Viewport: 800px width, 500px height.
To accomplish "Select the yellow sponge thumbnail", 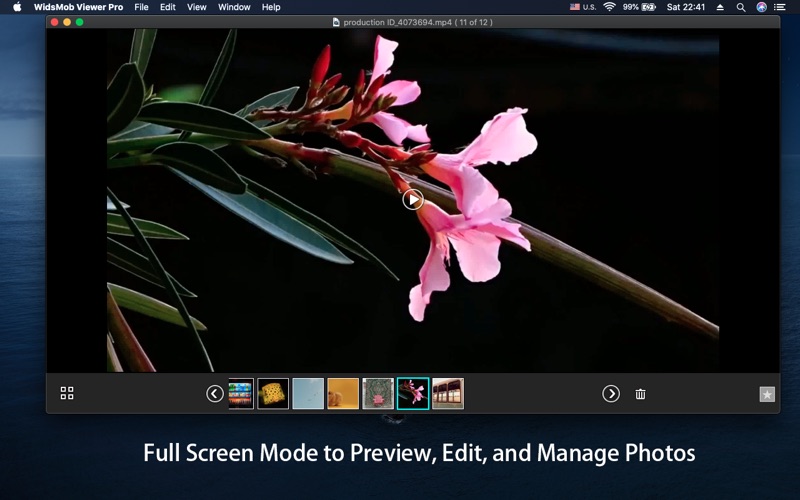I will point(273,394).
